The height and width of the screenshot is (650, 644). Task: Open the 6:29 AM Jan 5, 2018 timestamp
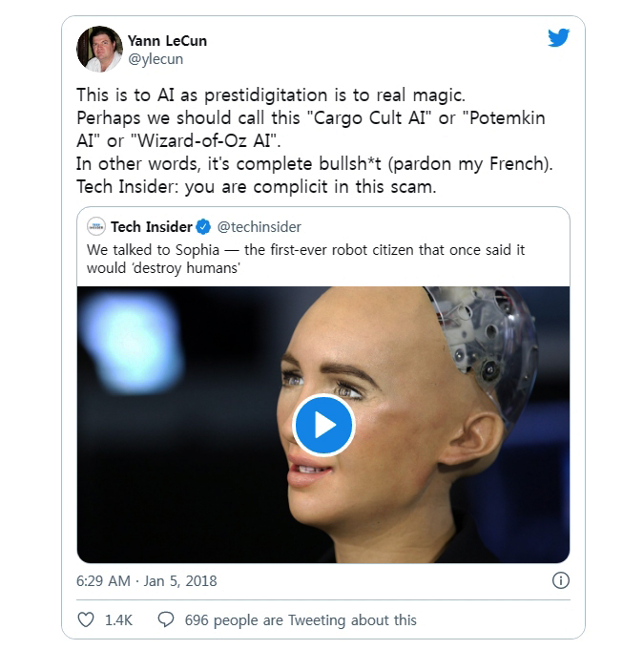tap(146, 580)
